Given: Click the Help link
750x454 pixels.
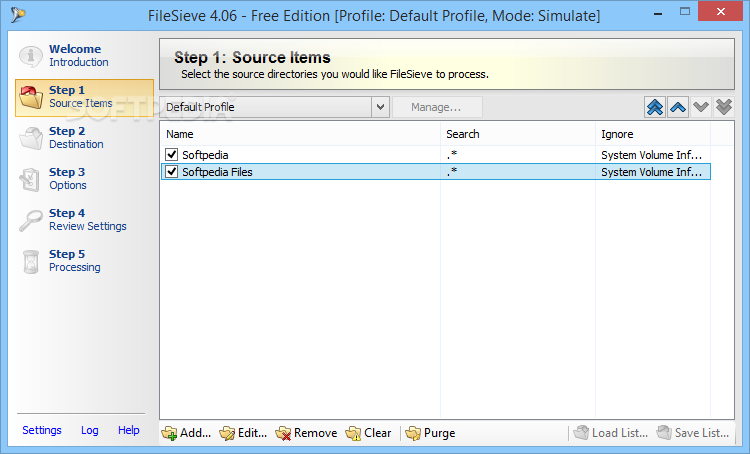Looking at the screenshot, I should pyautogui.click(x=129, y=430).
